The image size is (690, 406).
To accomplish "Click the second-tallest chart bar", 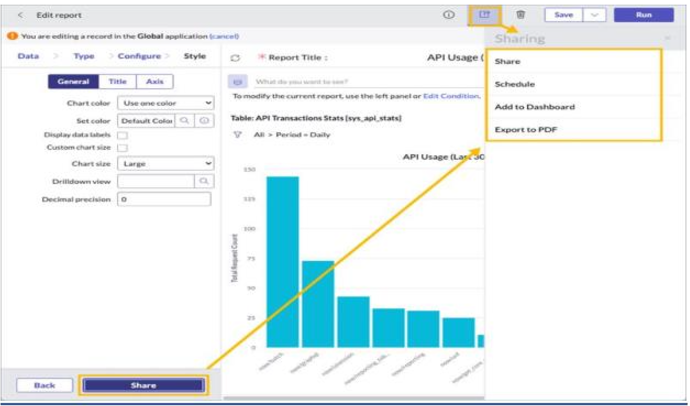I will [x=318, y=304].
